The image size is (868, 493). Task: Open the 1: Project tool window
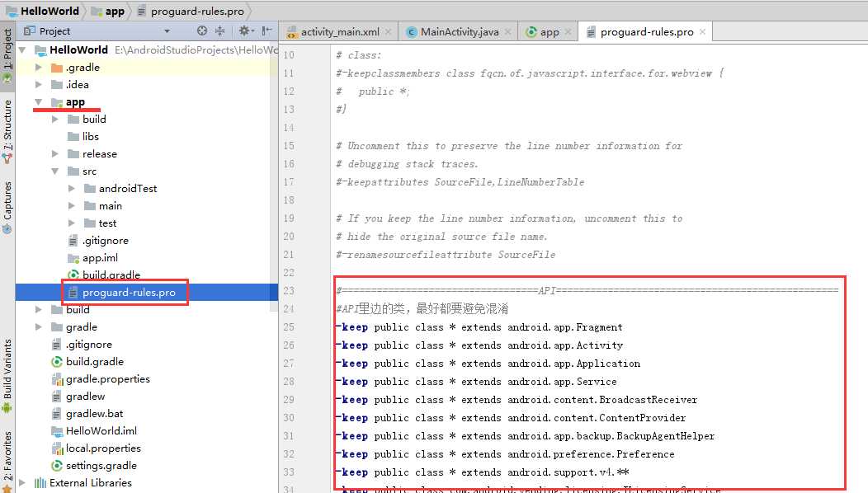tap(7, 54)
